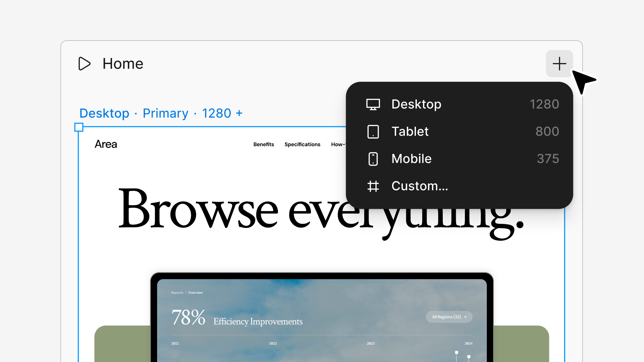Click the blue frame corner resize handle
Viewport: 644px width, 362px height.
click(x=79, y=127)
